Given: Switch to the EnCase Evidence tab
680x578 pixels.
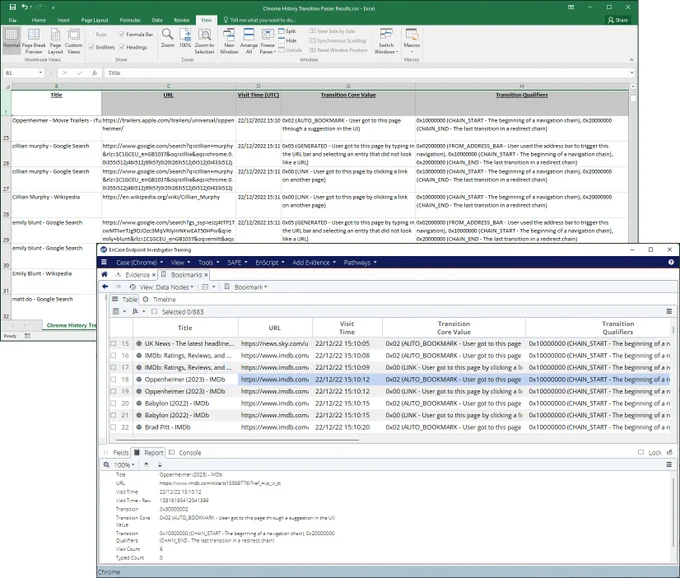Looking at the screenshot, I should coord(137,275).
